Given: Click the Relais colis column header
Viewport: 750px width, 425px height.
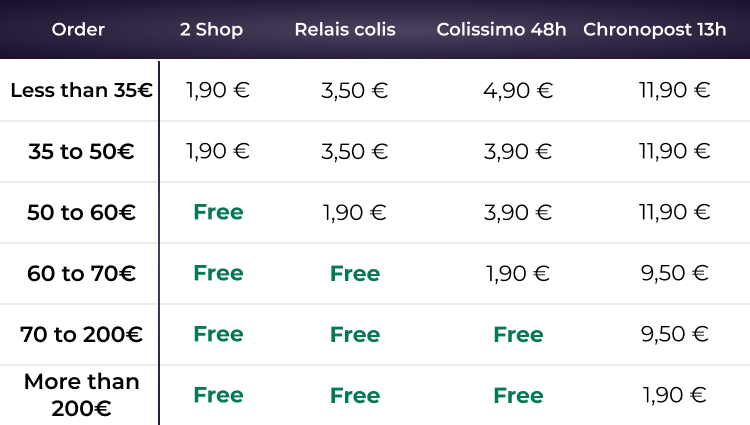Looking at the screenshot, I should pos(345,29).
